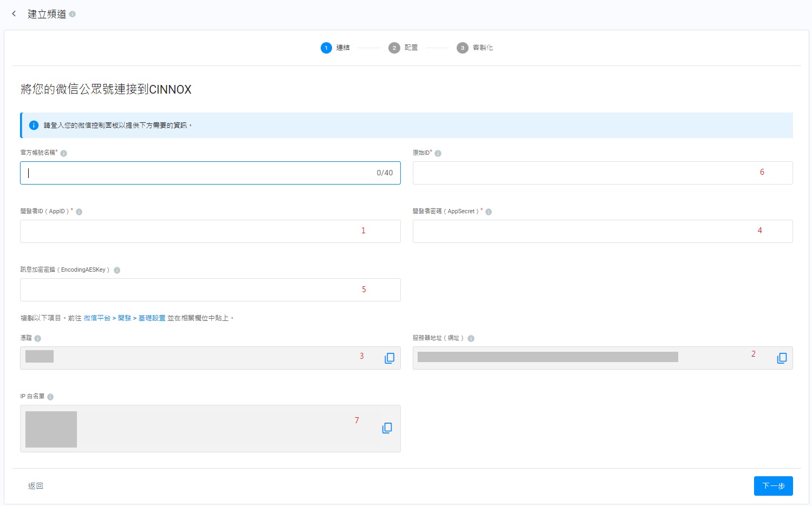
Task: Copy the 憑證 token value
Action: 389,358
